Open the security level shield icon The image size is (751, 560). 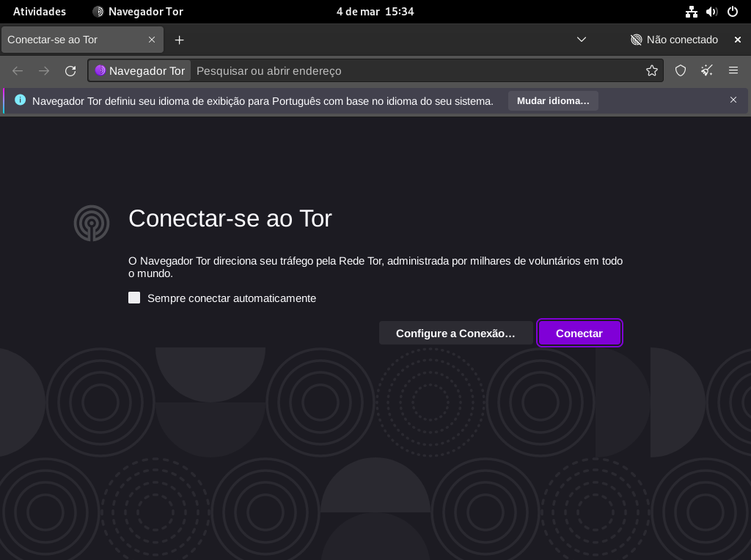pyautogui.click(x=680, y=71)
